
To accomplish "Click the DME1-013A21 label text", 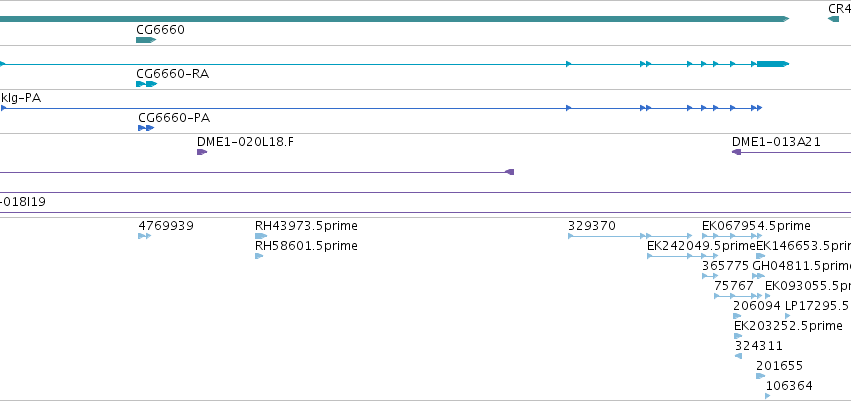I will coord(776,142).
